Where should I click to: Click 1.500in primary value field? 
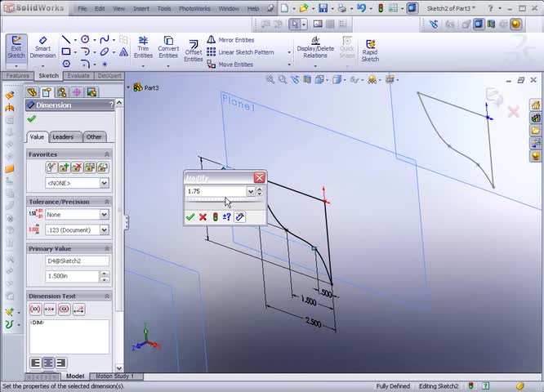click(72, 276)
